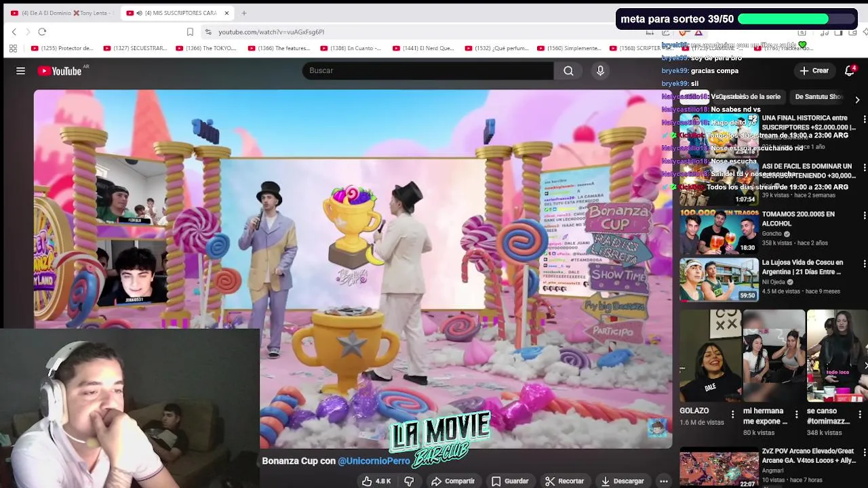Viewport: 868px width, 488px height.
Task: Open bookmark '(1441) El Nerd Que...'
Action: pyautogui.click(x=423, y=48)
